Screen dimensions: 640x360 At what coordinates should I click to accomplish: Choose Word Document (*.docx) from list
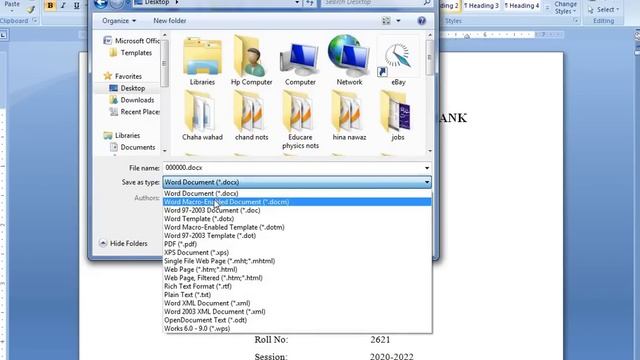click(x=297, y=193)
